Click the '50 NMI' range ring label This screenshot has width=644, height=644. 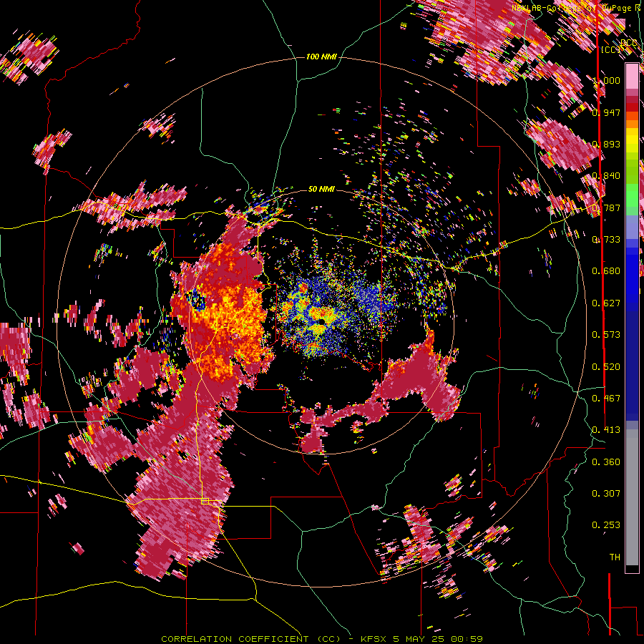click(321, 190)
